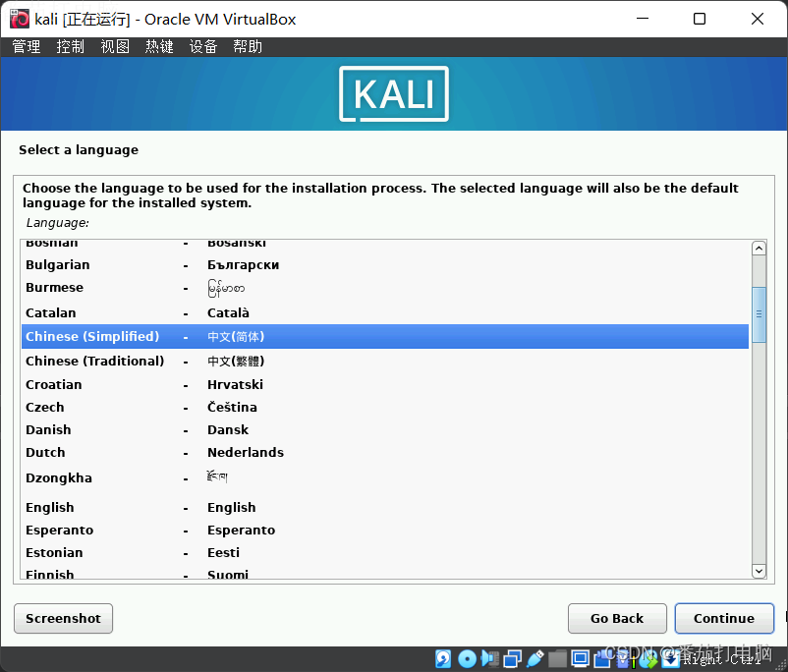Click the audio status icon
This screenshot has height=672, width=788.
490,658
